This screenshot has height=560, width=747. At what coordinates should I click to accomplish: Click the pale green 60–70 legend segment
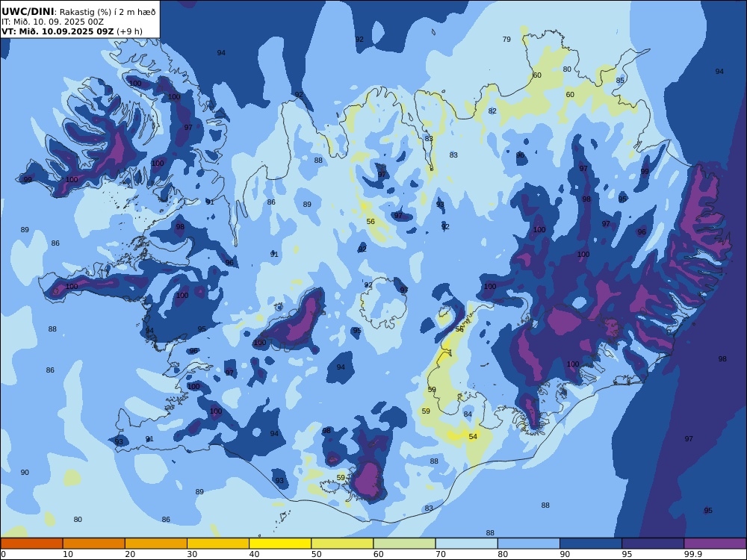[x=404, y=544]
